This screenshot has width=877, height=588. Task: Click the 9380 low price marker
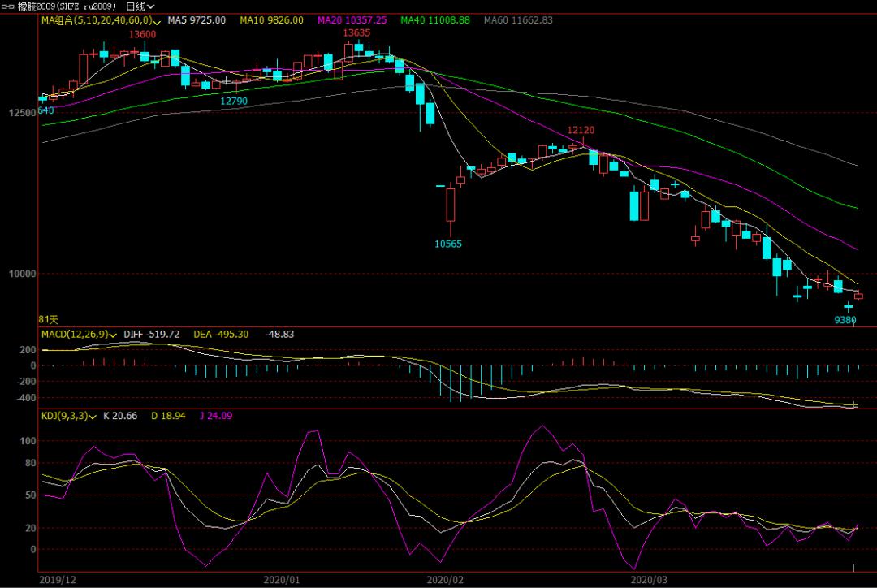845,320
